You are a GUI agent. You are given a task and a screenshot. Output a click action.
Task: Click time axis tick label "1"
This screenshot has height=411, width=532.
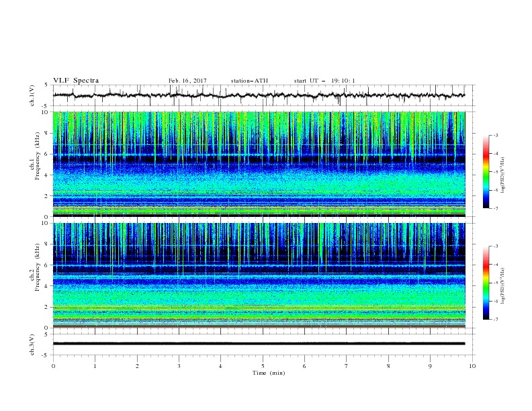[x=95, y=366]
